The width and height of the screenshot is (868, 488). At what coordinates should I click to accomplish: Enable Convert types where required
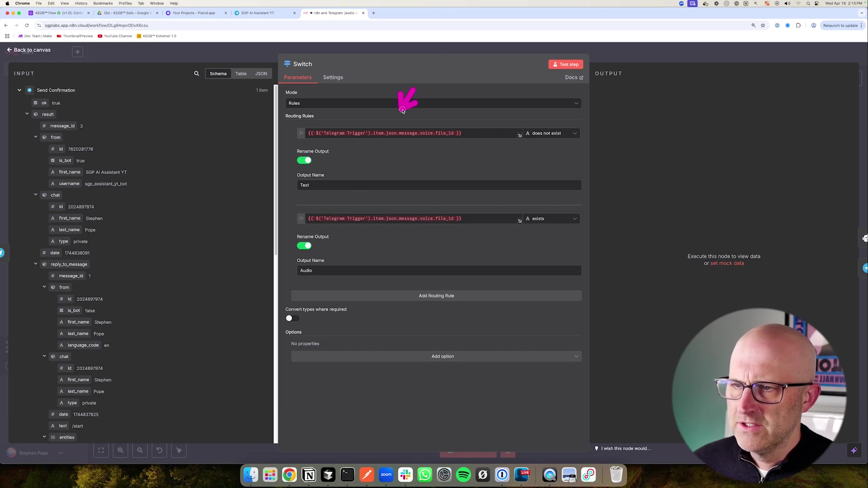[292, 318]
